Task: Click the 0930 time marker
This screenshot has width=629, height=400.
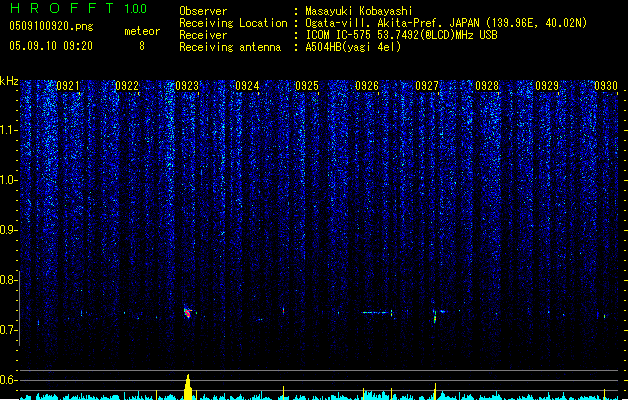Action: coord(606,86)
